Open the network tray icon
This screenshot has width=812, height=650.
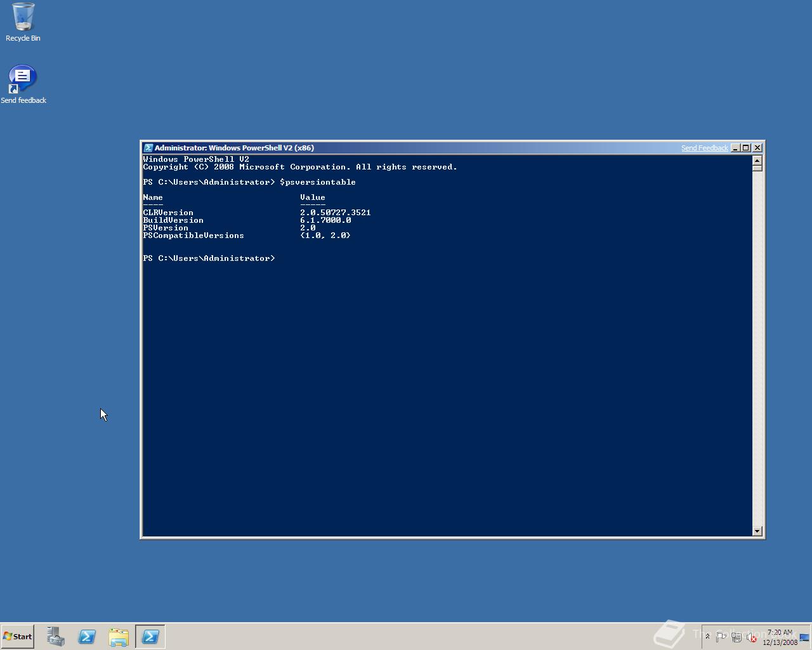[x=737, y=637]
